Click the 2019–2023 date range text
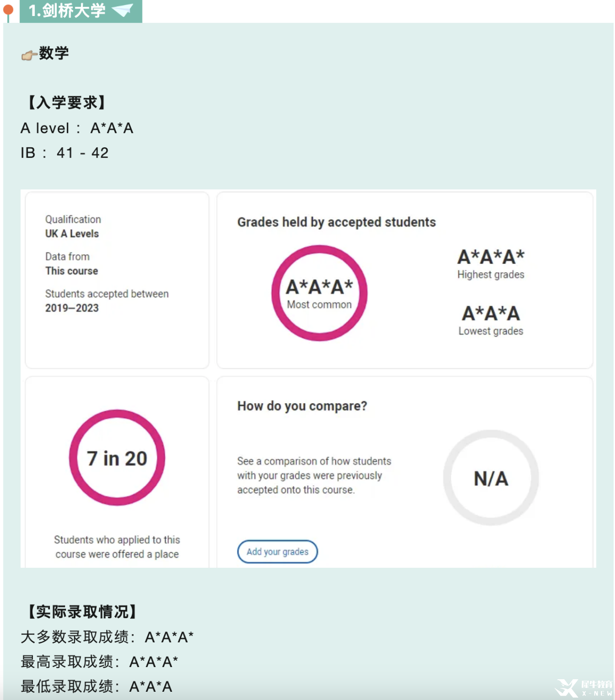The image size is (615, 700). tap(72, 308)
